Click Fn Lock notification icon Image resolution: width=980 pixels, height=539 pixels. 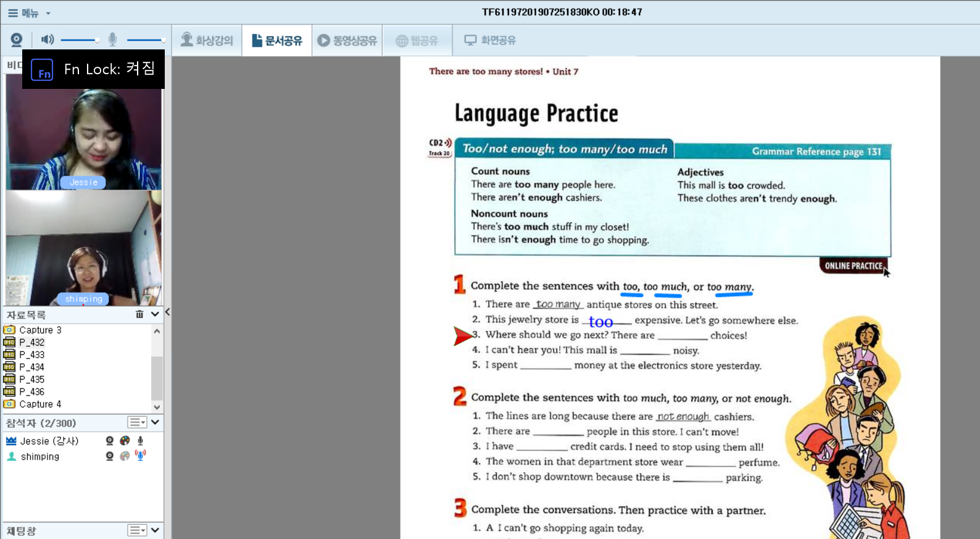click(x=42, y=70)
